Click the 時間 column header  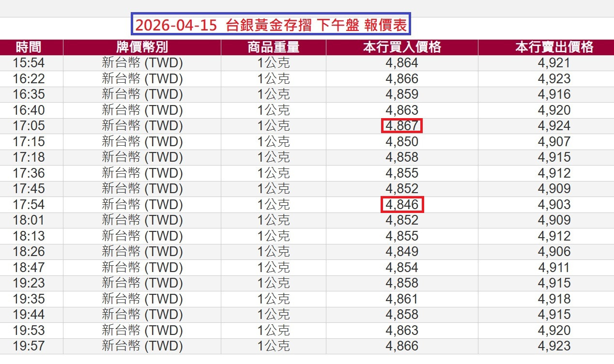pos(29,47)
